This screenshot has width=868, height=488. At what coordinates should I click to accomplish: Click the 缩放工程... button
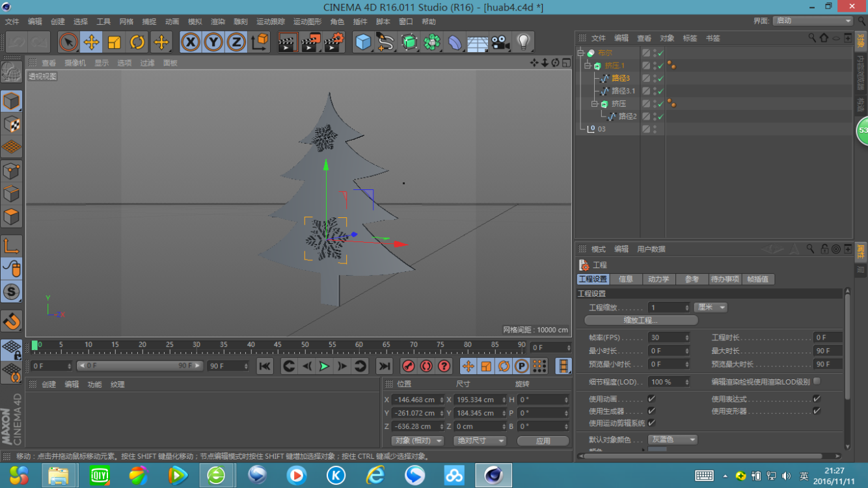click(641, 320)
